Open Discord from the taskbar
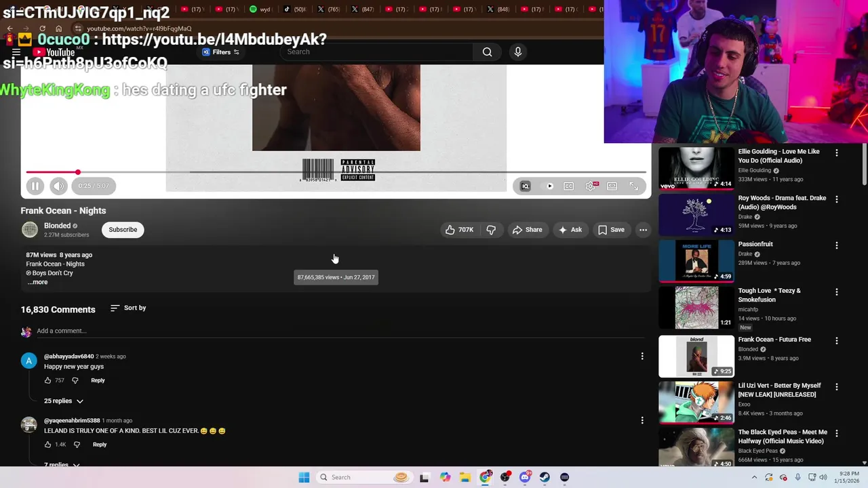The width and height of the screenshot is (868, 488). 525,477
